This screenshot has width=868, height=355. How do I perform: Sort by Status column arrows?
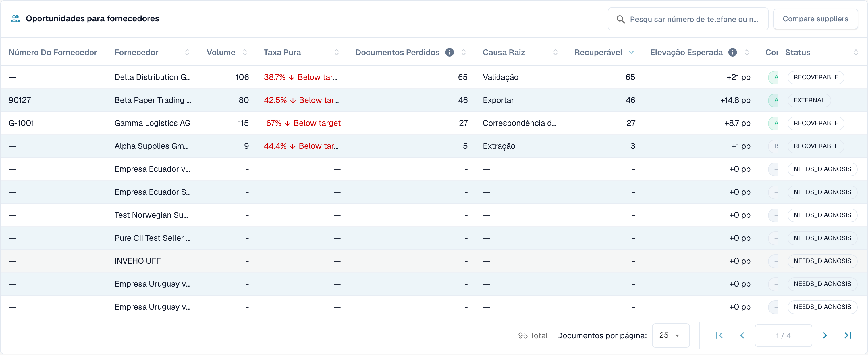pos(856,52)
